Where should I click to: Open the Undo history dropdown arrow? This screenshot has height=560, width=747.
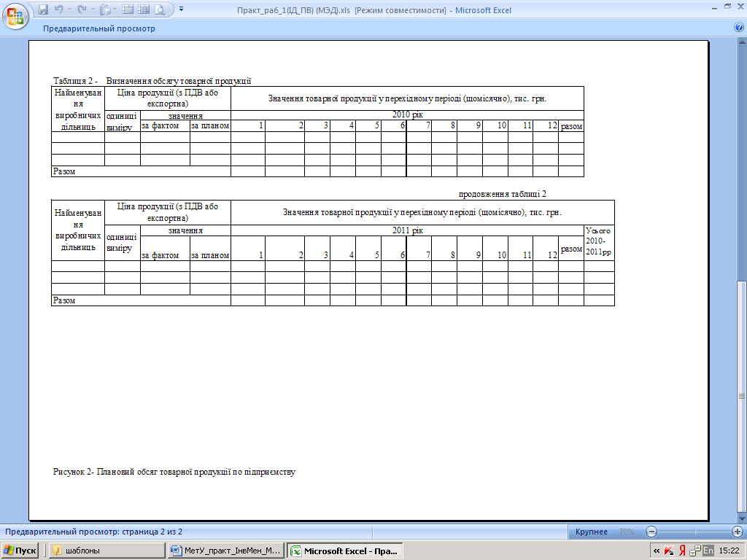pos(69,9)
